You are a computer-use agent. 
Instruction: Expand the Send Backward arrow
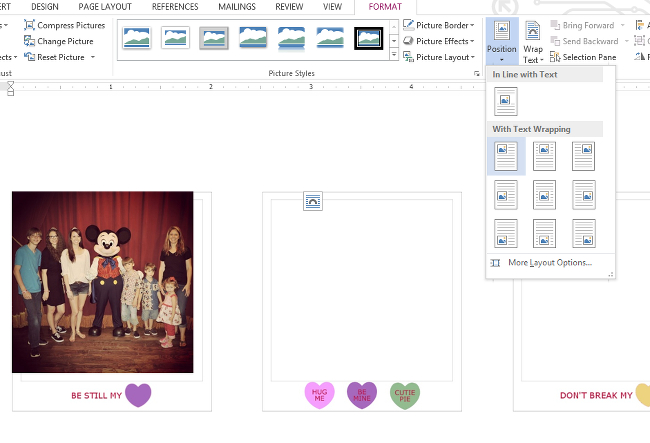tap(626, 41)
